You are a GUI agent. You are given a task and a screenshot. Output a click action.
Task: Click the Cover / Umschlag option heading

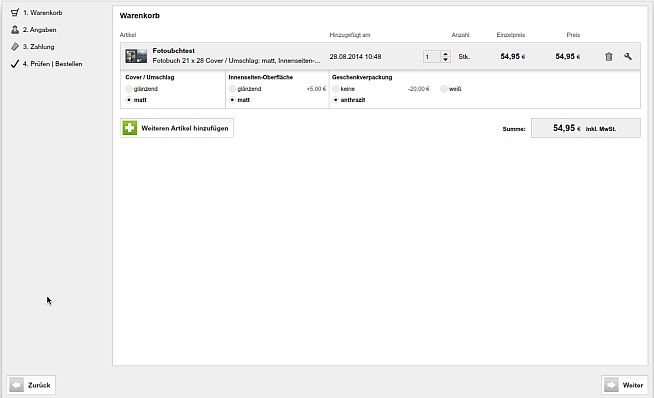[150, 77]
